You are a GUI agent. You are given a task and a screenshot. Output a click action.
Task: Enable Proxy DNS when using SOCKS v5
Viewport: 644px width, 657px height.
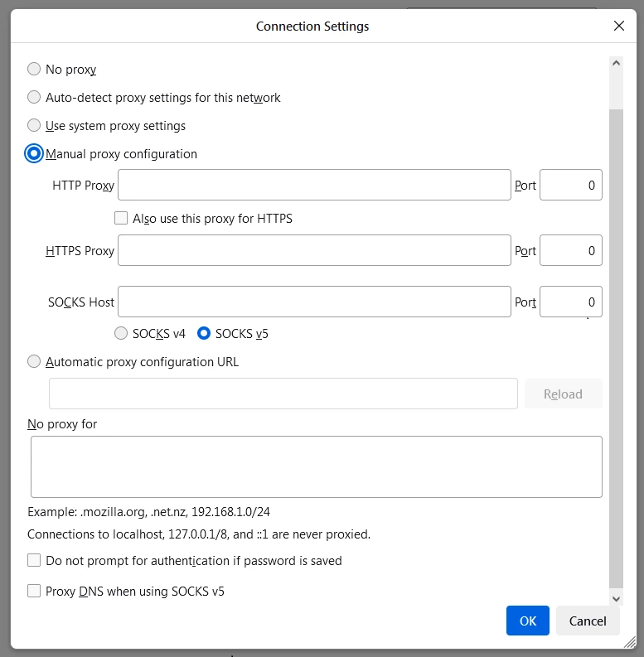pos(34,592)
